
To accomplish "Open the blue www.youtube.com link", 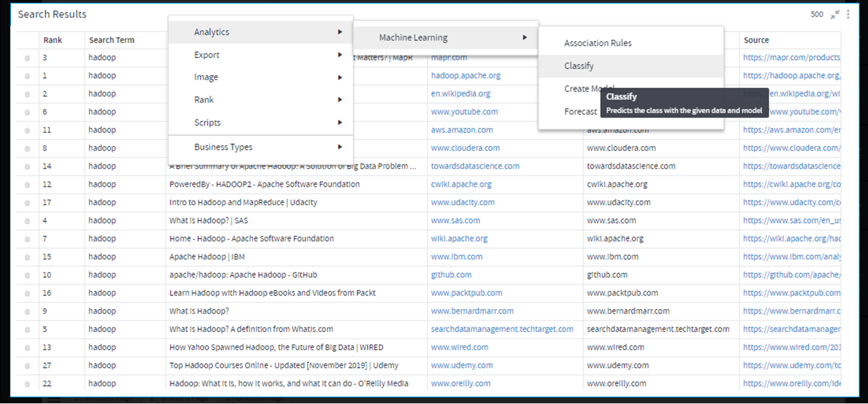I will click(x=465, y=112).
